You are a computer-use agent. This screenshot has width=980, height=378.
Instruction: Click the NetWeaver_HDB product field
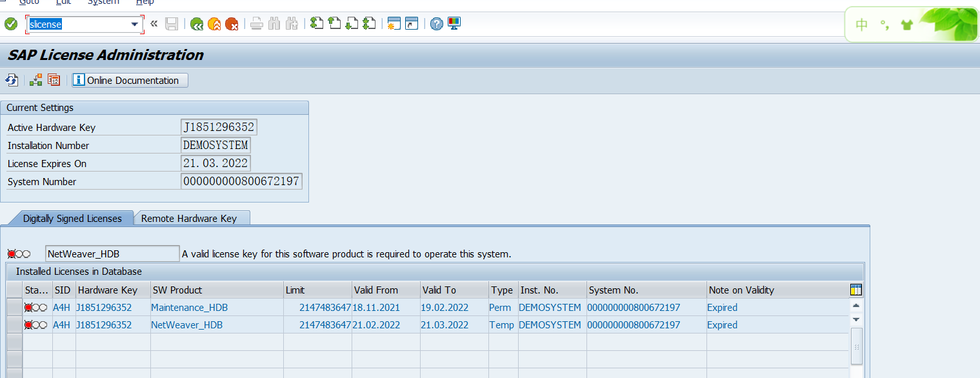pyautogui.click(x=112, y=254)
